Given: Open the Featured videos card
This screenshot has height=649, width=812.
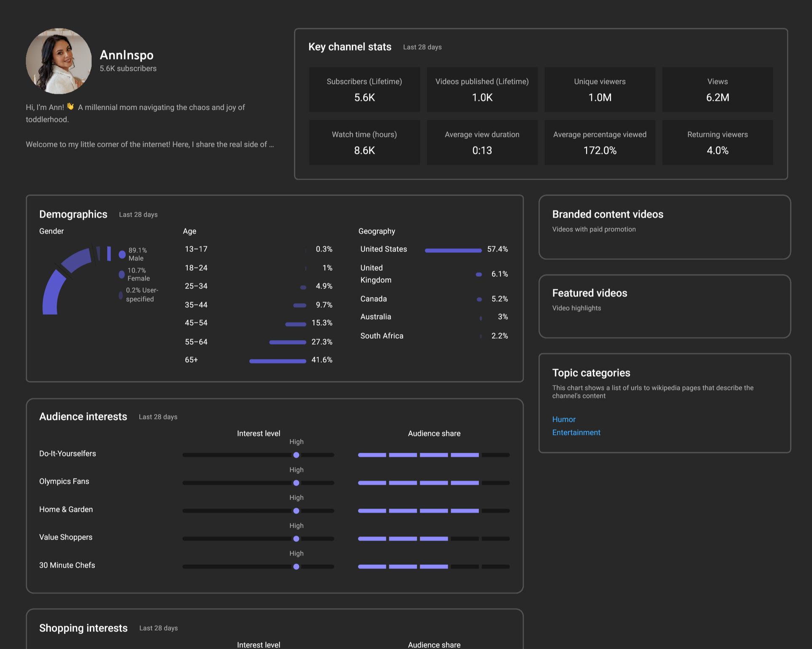Looking at the screenshot, I should coord(665,306).
